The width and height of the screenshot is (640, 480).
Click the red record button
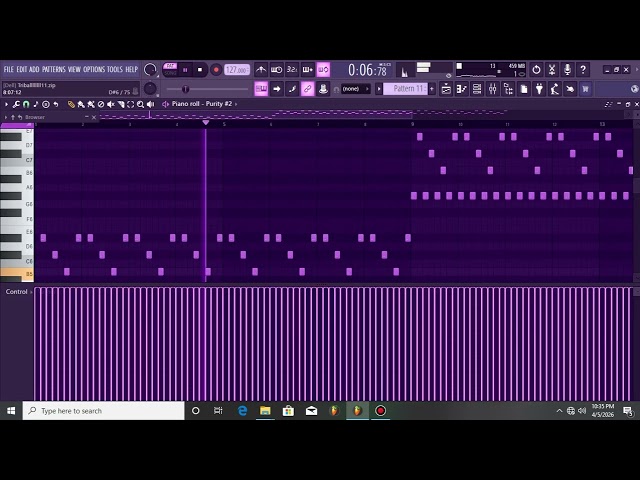216,70
